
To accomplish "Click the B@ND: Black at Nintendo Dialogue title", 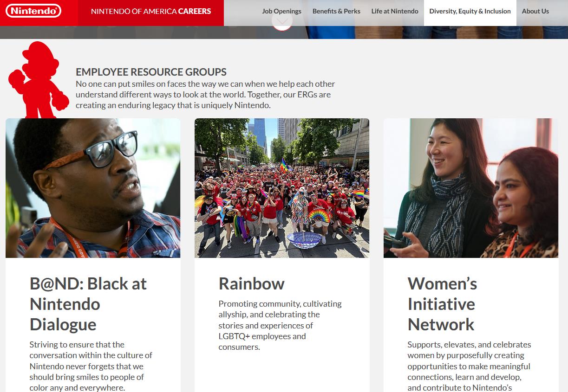I will pyautogui.click(x=88, y=304).
